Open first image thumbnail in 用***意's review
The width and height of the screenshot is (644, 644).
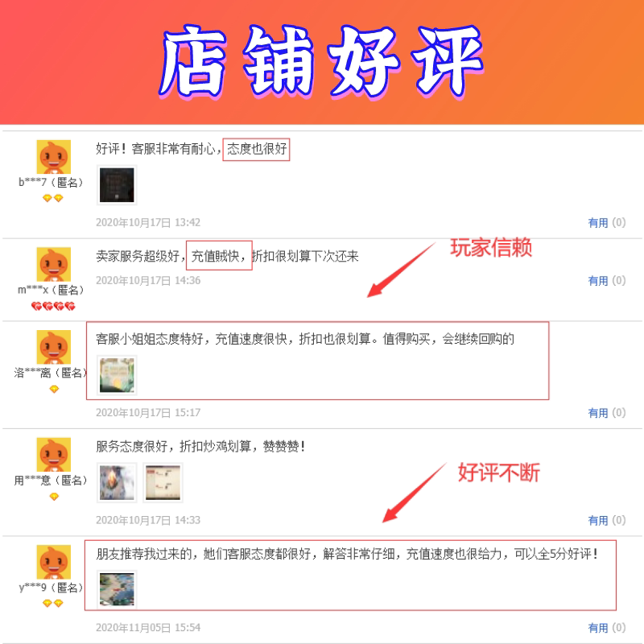(x=117, y=482)
